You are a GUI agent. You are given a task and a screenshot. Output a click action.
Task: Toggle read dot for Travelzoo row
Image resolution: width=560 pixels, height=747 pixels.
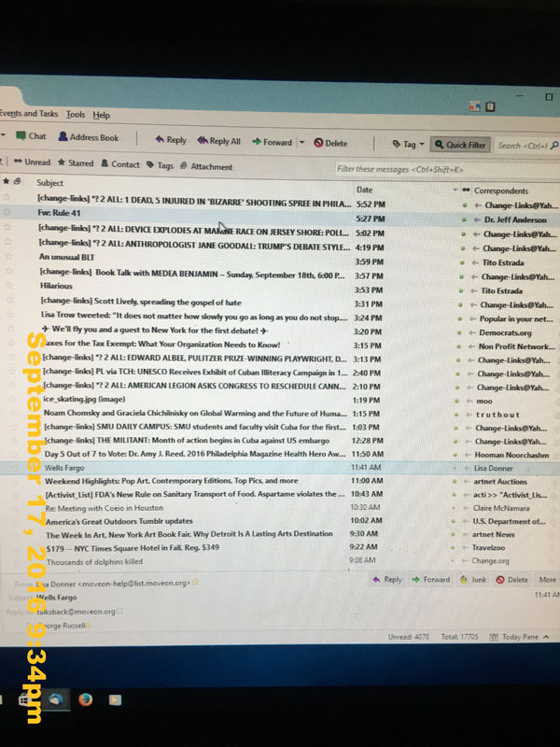pyautogui.click(x=453, y=547)
